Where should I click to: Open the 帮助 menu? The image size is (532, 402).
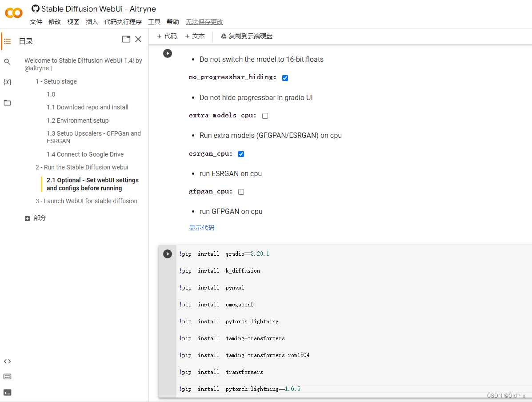(173, 22)
